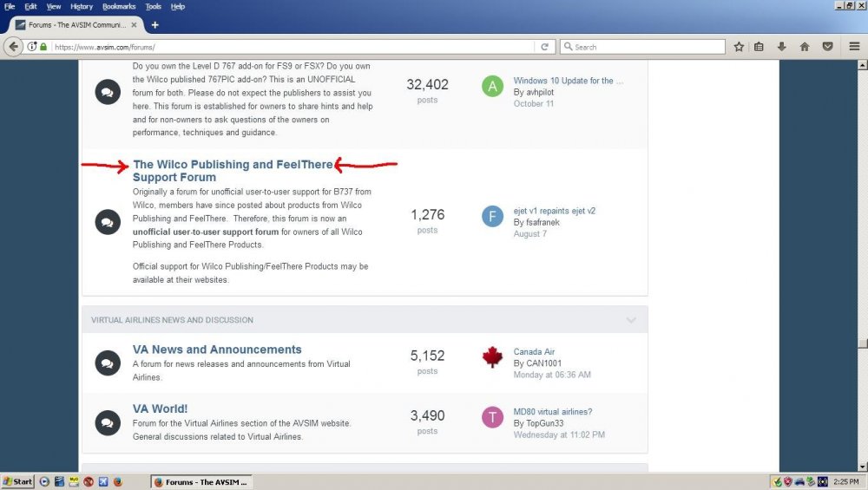Open the History menu
Image resolution: width=868 pixels, height=490 pixels.
point(82,7)
